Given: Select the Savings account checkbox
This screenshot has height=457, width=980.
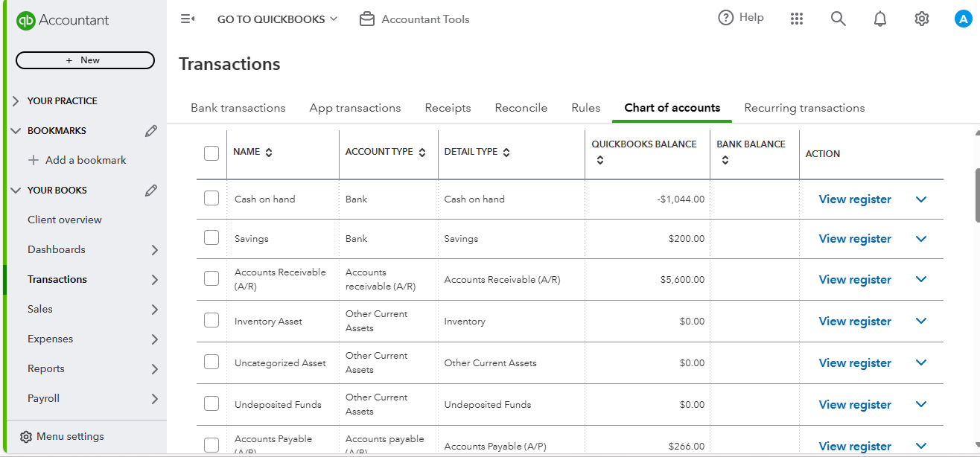Looking at the screenshot, I should click(x=211, y=238).
